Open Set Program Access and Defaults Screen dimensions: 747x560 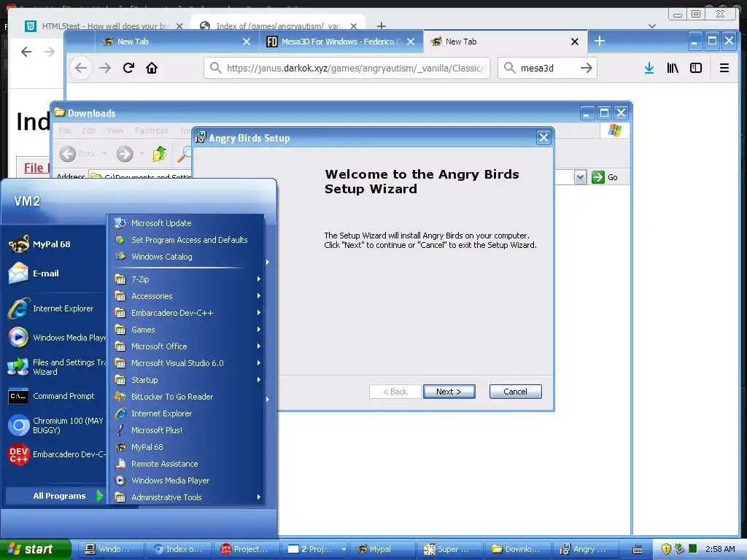point(188,240)
